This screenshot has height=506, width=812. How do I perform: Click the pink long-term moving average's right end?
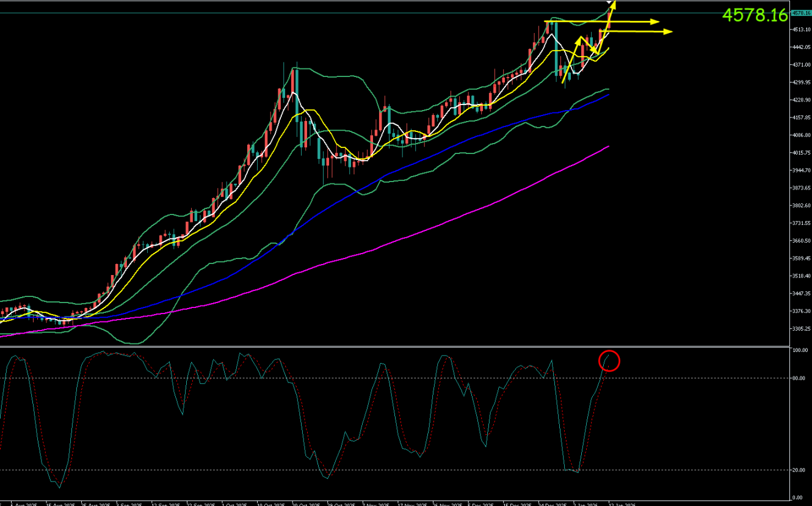coord(608,146)
